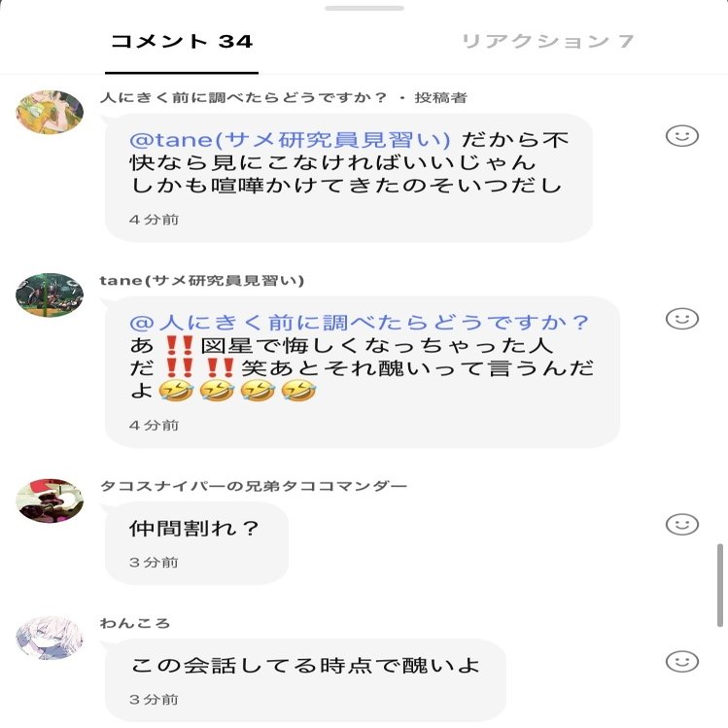React to the 投稿者 comment with smiley icon

pyautogui.click(x=681, y=136)
